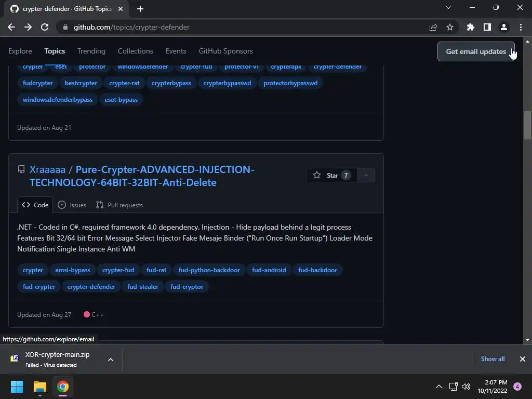The width and height of the screenshot is (532, 399).
Task: Open File Explorer from taskbar
Action: click(x=39, y=387)
